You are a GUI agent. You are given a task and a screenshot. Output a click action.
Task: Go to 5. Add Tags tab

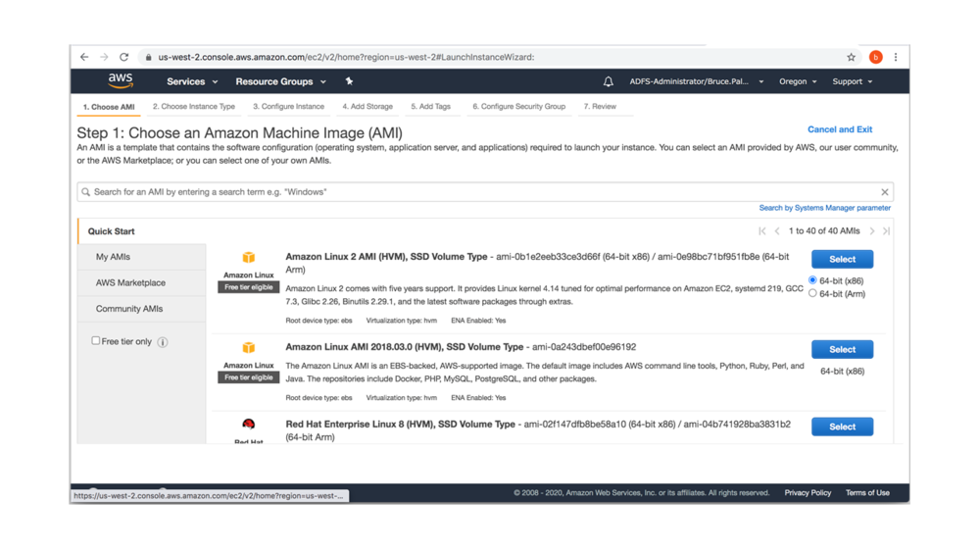tap(430, 106)
